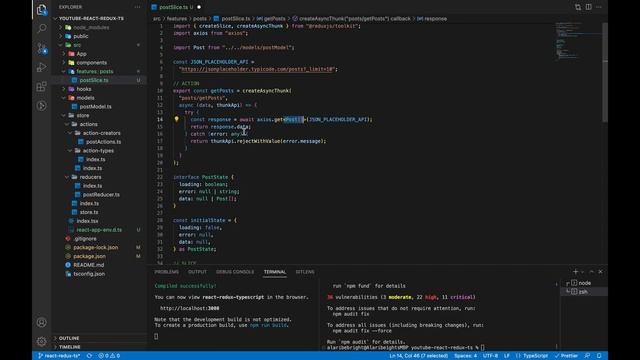Select the node terminal in terminal list
640x360 pixels.
point(584,283)
